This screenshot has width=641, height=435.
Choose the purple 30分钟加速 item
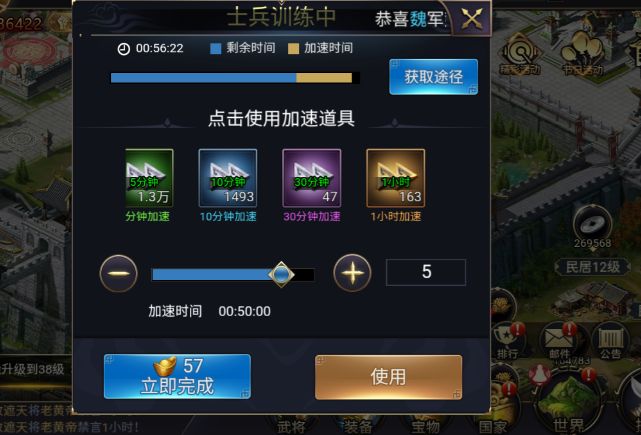[x=312, y=178]
